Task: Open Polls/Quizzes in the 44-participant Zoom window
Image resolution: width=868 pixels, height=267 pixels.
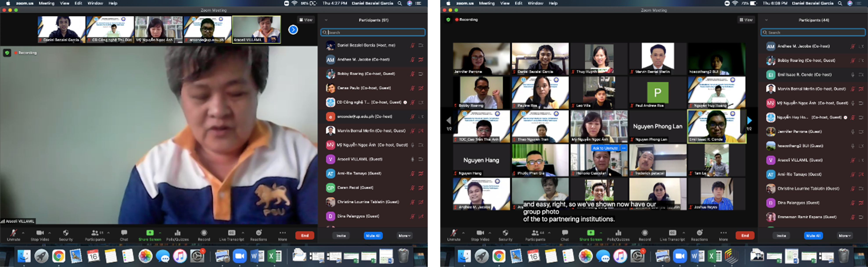Action: tap(618, 235)
